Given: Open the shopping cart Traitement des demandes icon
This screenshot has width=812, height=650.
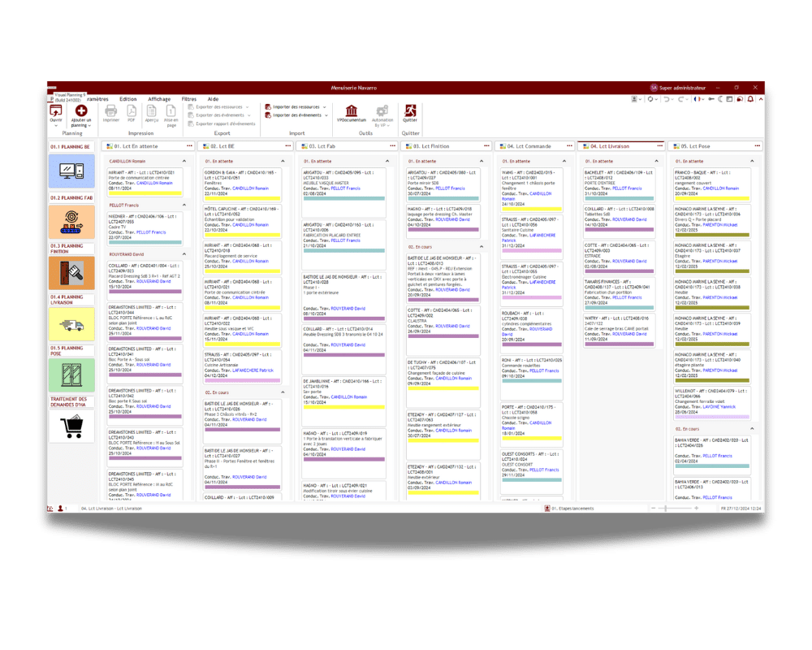Looking at the screenshot, I should pos(71,426).
